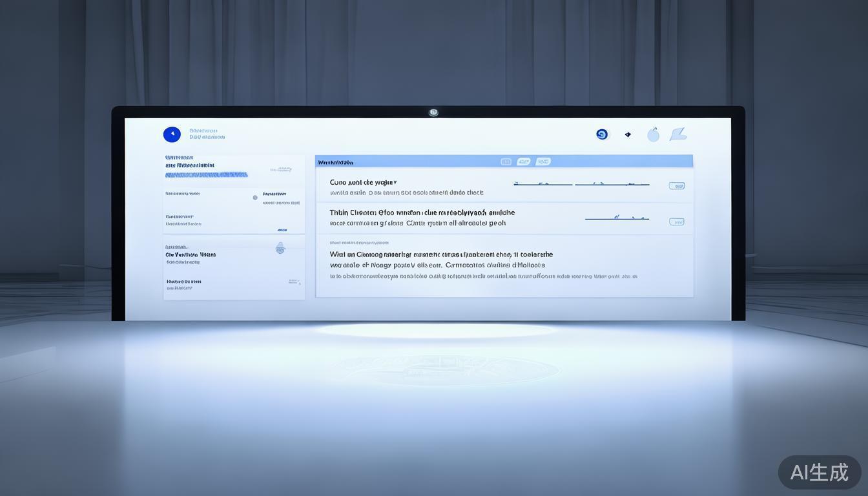The image size is (868, 496).
Task: Click the 'AI生成' watermark badge
Action: tap(819, 472)
